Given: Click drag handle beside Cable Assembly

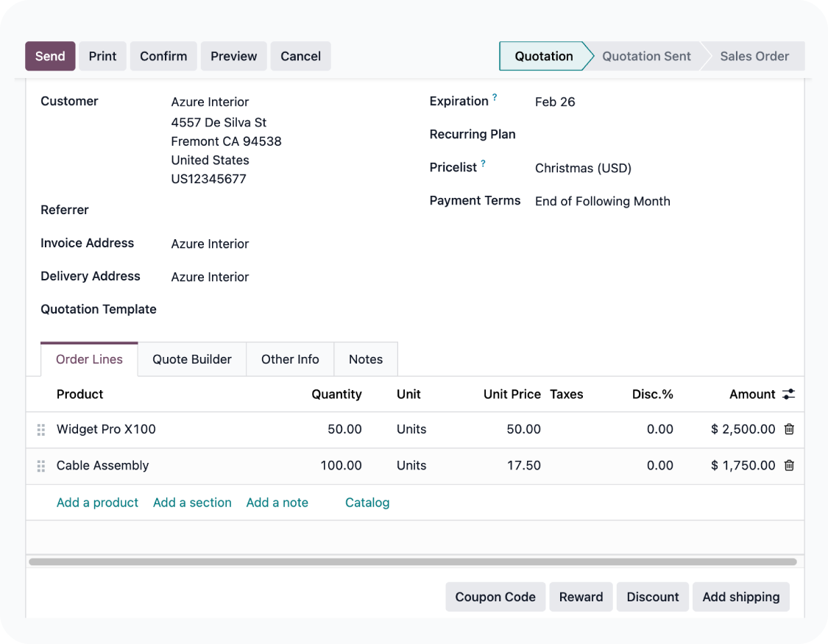Looking at the screenshot, I should click(x=41, y=466).
